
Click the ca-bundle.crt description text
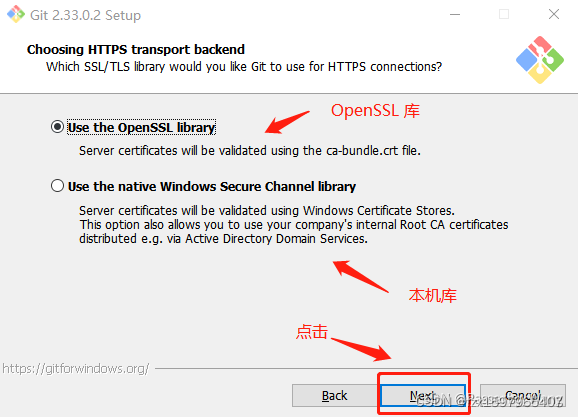tap(250, 151)
